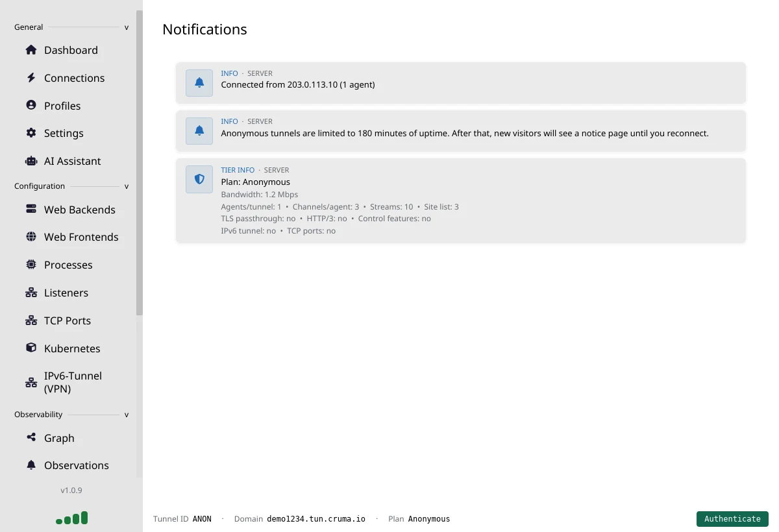
Task: Click the Kubernetes cube icon
Action: click(x=31, y=348)
